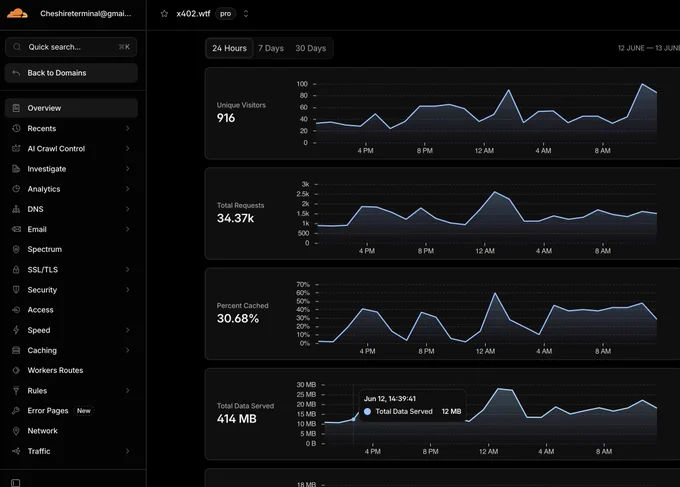
Task: Open the Access menu item
Action: (71, 310)
